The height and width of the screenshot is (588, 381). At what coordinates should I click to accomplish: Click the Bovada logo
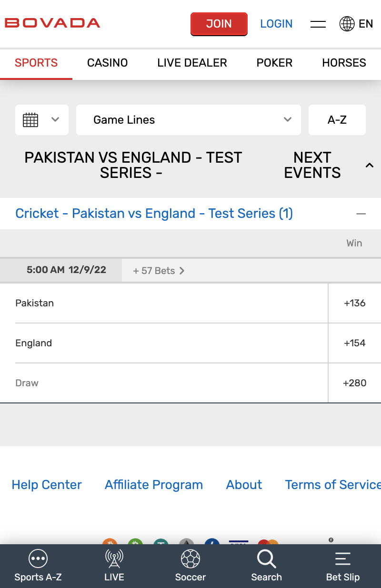click(x=52, y=23)
